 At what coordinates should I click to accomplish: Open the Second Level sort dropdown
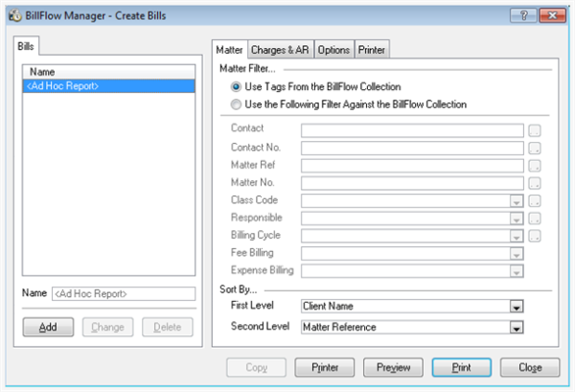517,328
